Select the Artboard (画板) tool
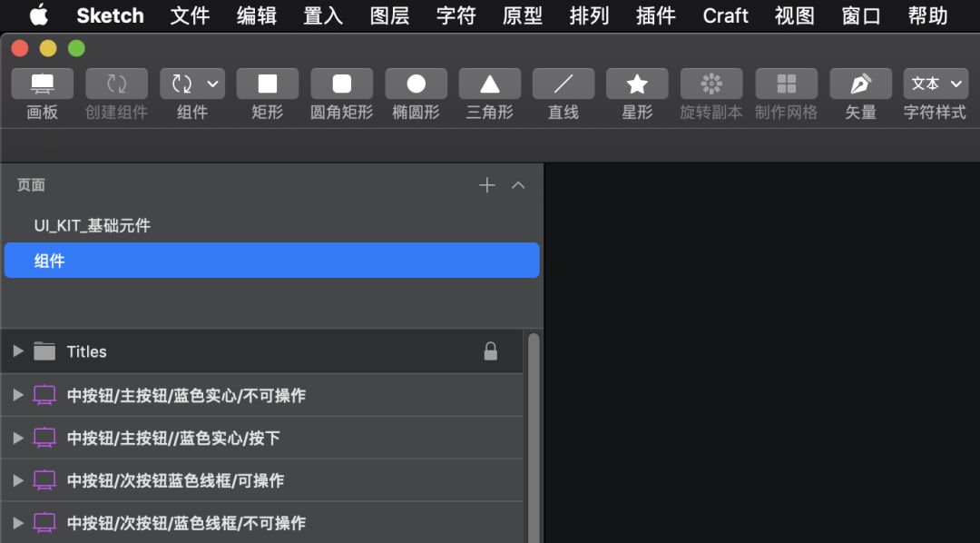Viewport: 980px width, 543px height. [42, 84]
